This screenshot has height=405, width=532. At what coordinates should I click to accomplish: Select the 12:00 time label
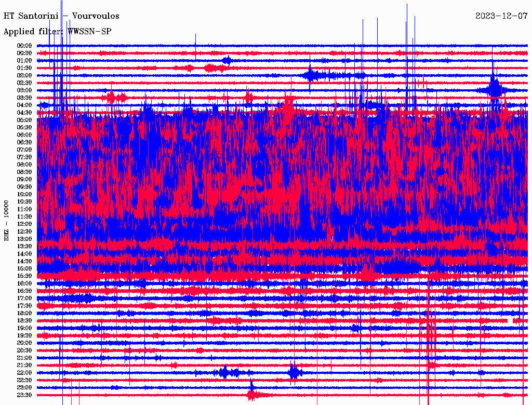[x=24, y=224]
